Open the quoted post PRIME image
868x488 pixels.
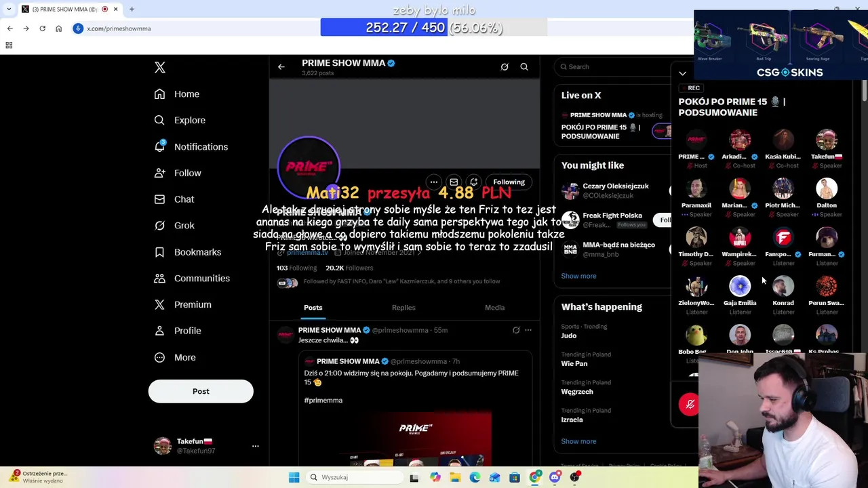[416, 439]
